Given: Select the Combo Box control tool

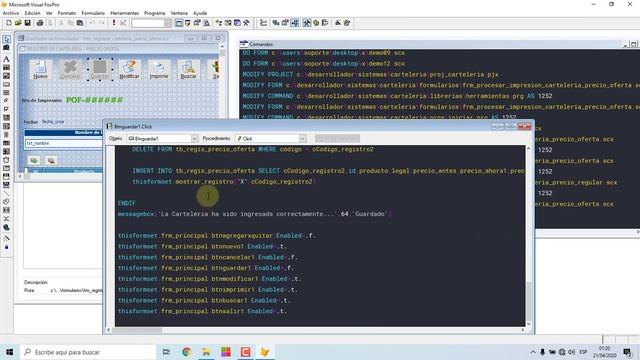Looking at the screenshot, I should point(7,118).
